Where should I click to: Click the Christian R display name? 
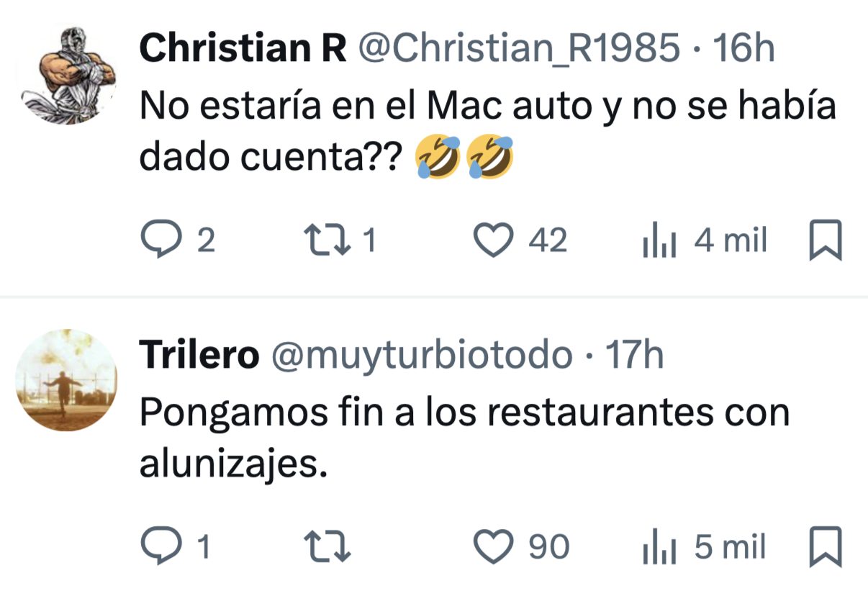coord(242,49)
